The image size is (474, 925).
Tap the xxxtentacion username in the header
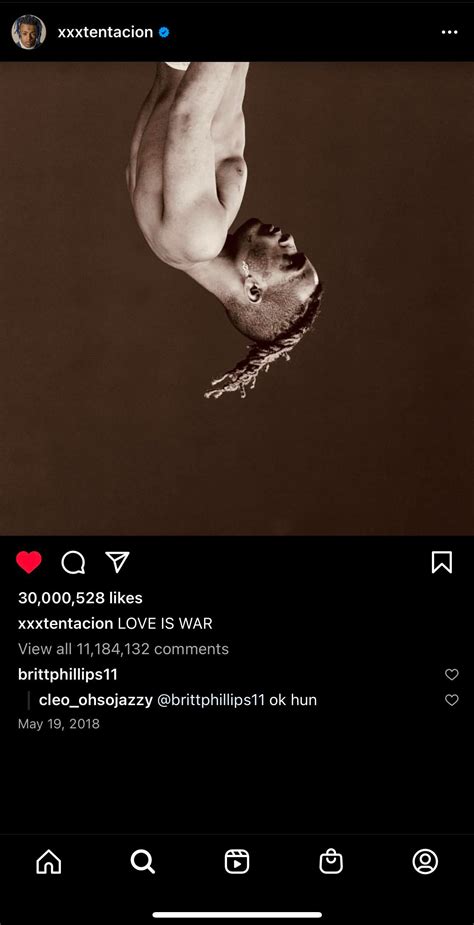[x=105, y=32]
